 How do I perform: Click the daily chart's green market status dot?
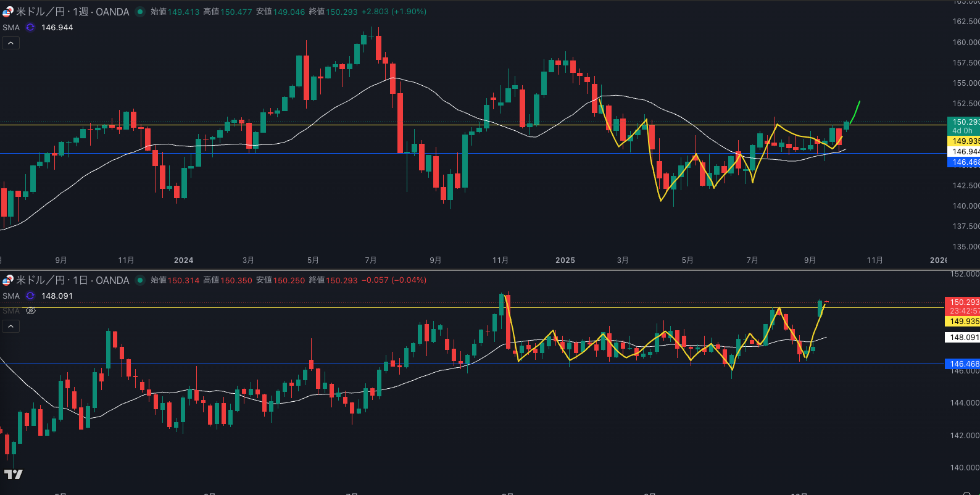tap(140, 280)
